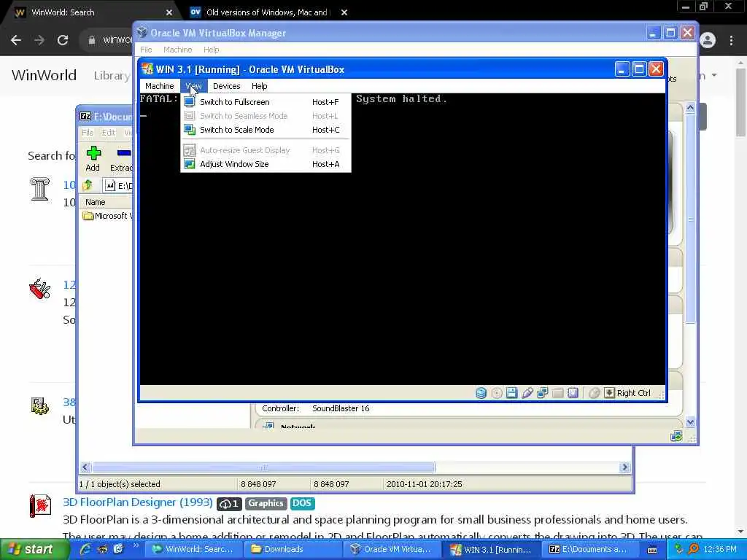
Task: Click VirtualBox Manager details scroll down arrow
Action: tap(690, 422)
